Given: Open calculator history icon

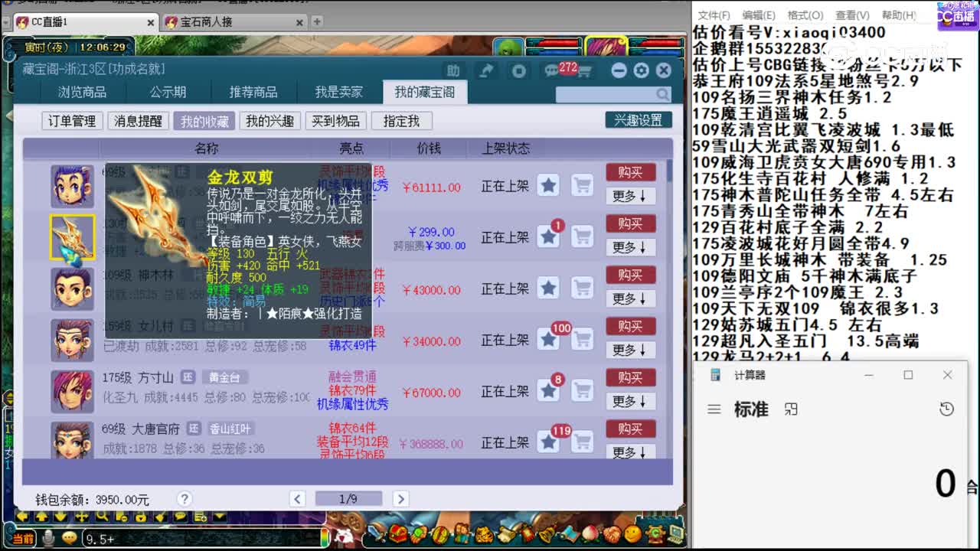Looking at the screenshot, I should point(946,409).
